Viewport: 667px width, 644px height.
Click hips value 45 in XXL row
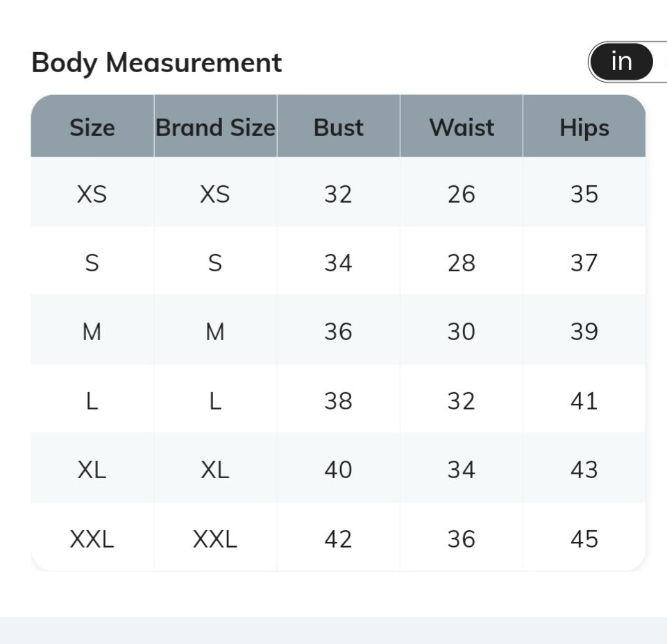point(584,538)
